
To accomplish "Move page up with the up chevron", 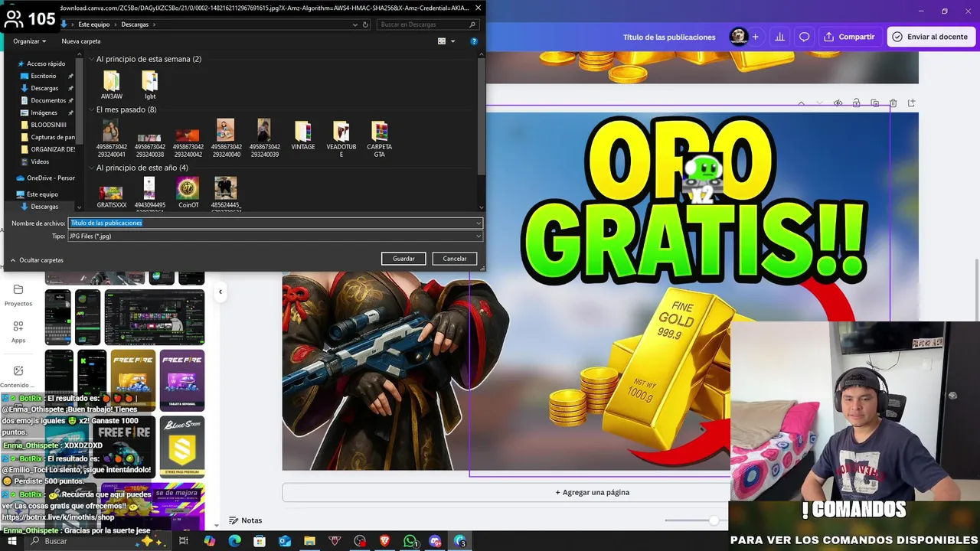I will click(x=801, y=103).
